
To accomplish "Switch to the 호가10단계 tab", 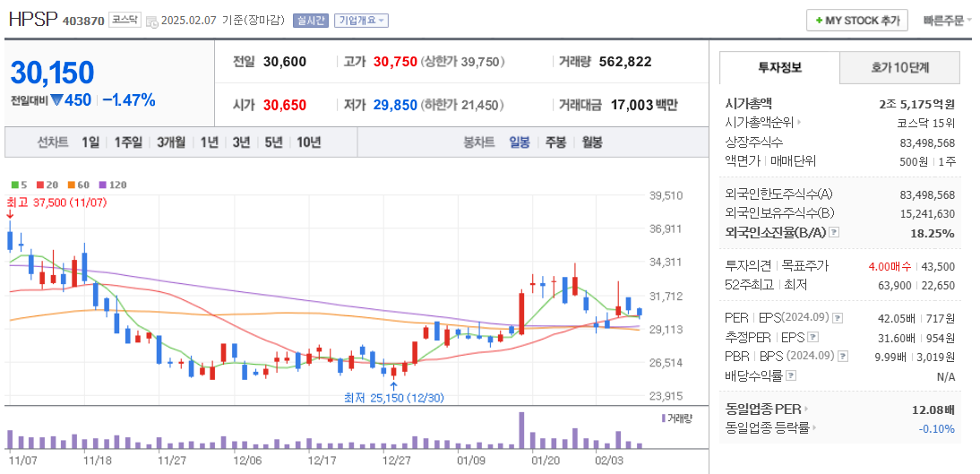I will 900,67.
